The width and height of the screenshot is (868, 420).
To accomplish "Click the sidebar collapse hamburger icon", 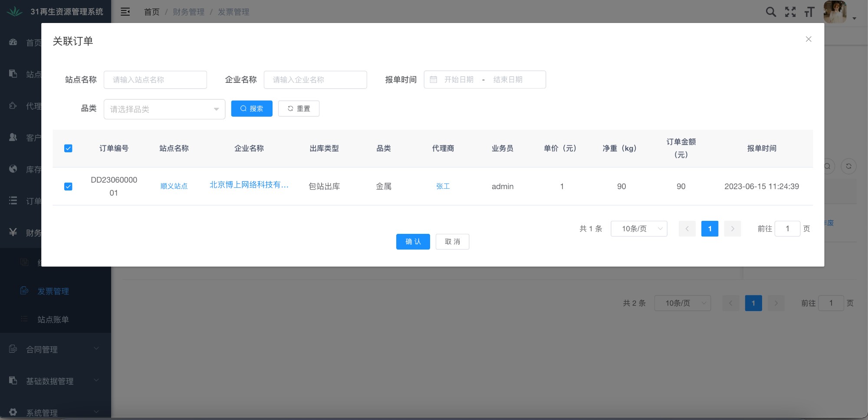I will click(125, 12).
